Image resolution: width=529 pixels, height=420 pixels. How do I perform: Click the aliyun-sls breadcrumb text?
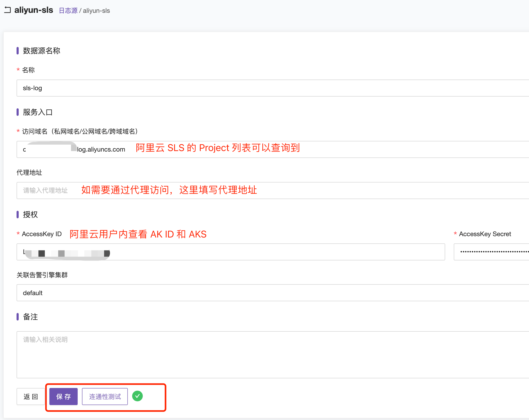coord(96,11)
